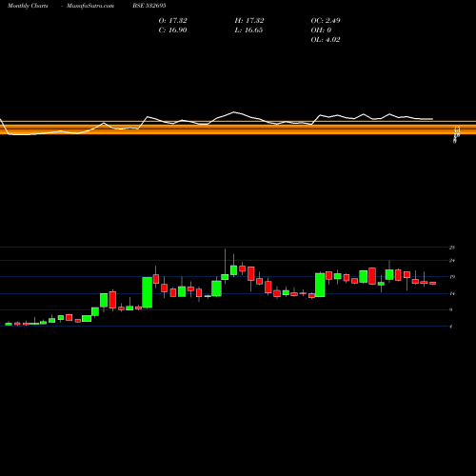Screen dimensions: 476x476
Task: Click the MunafaSutra.com label
Action: [90, 6]
